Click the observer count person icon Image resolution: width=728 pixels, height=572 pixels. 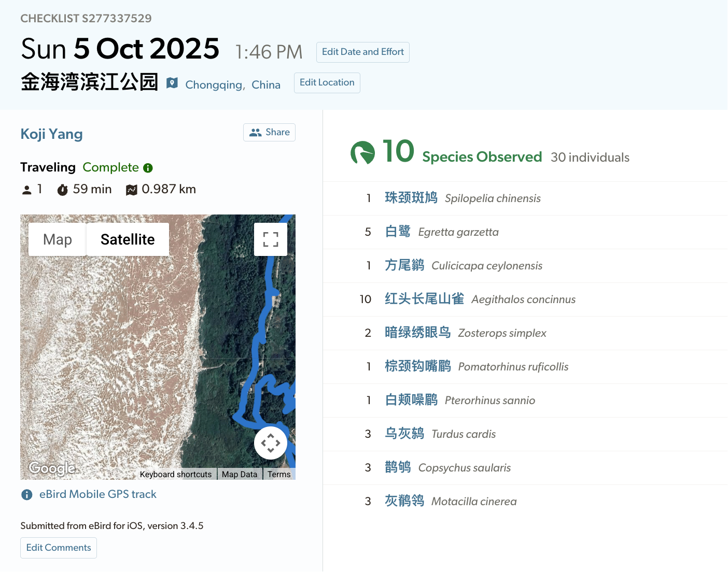click(x=27, y=190)
